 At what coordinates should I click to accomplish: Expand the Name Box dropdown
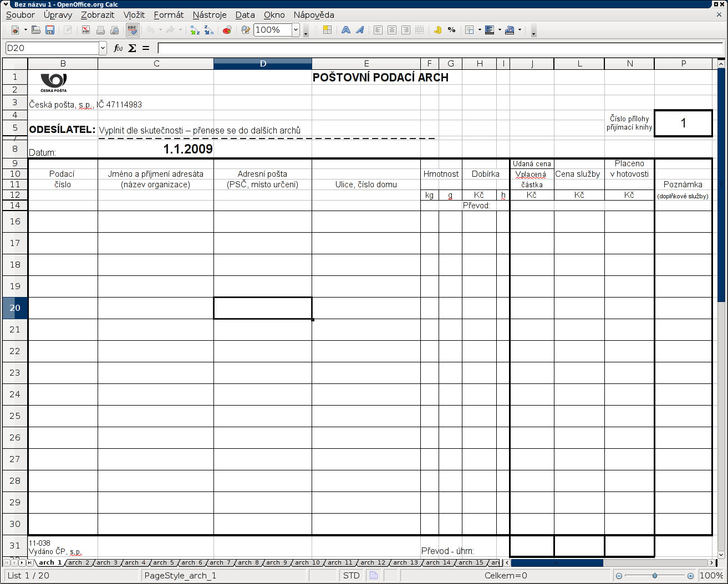[x=103, y=48]
